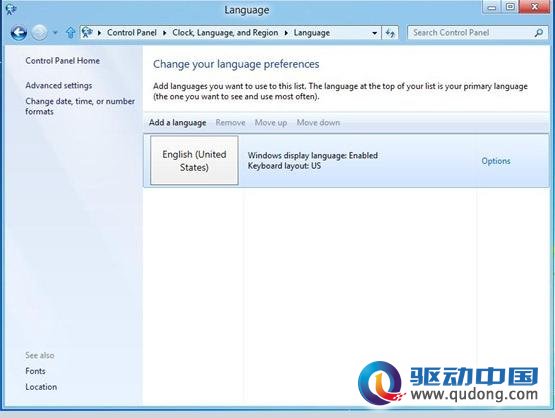Select the English (United States) language tile
This screenshot has width=555, height=418.
tap(194, 160)
